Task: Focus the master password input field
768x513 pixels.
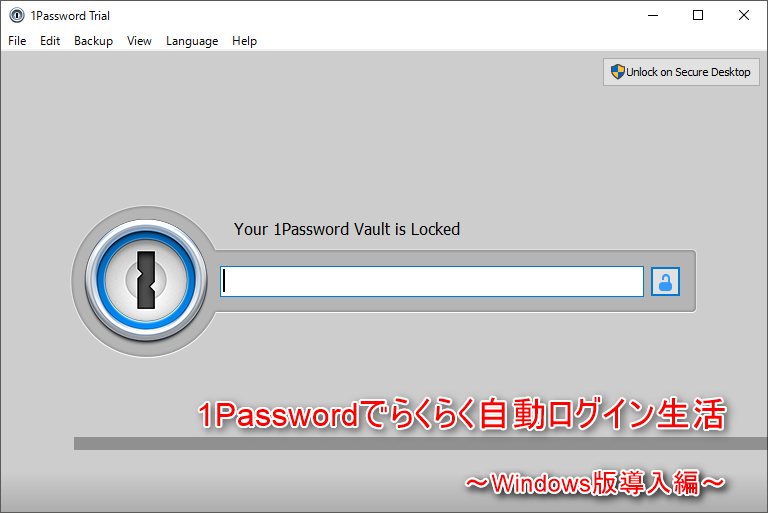Action: pyautogui.click(x=432, y=282)
